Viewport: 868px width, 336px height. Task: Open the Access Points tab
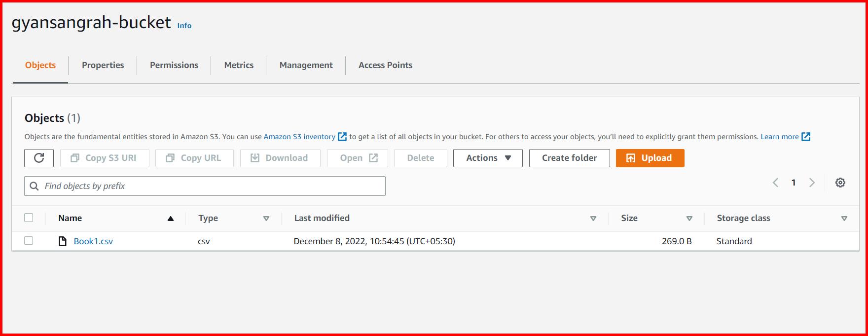385,65
